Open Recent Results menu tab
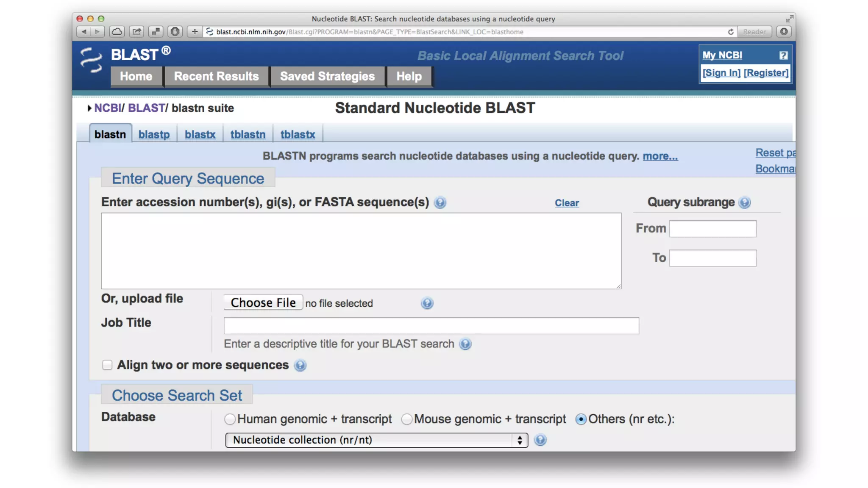868x488 pixels. [x=216, y=76]
